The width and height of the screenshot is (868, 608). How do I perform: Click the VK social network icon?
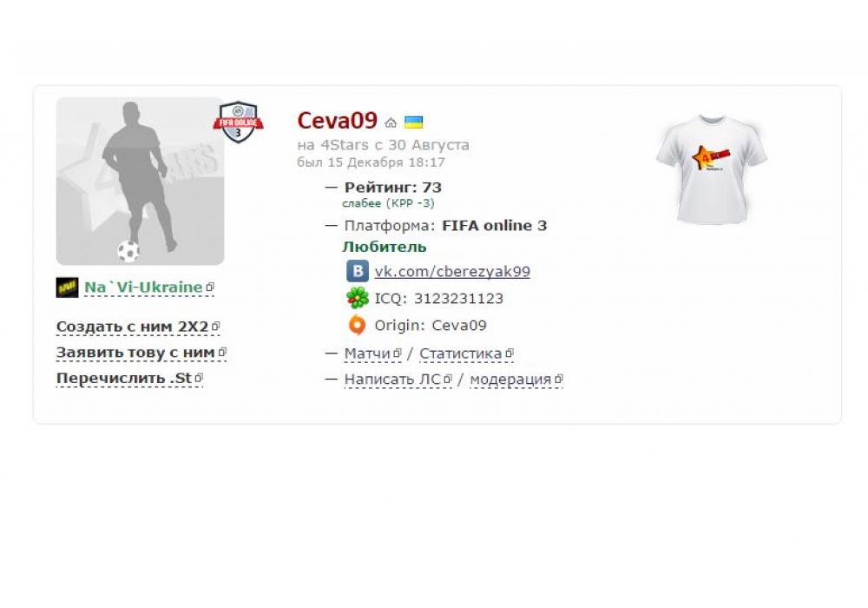[358, 271]
